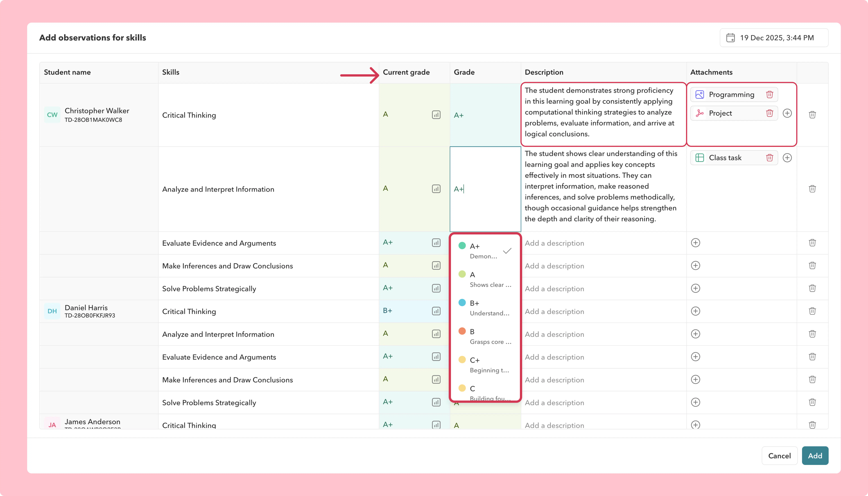Open grade chart for Christopher's Solve Problems Strategically
Image resolution: width=868 pixels, height=496 pixels.
point(436,288)
